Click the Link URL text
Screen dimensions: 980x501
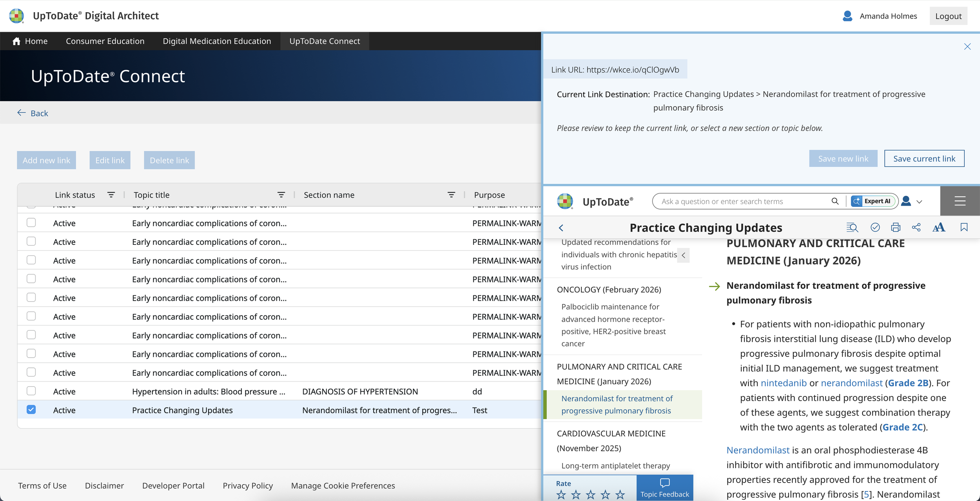click(615, 70)
